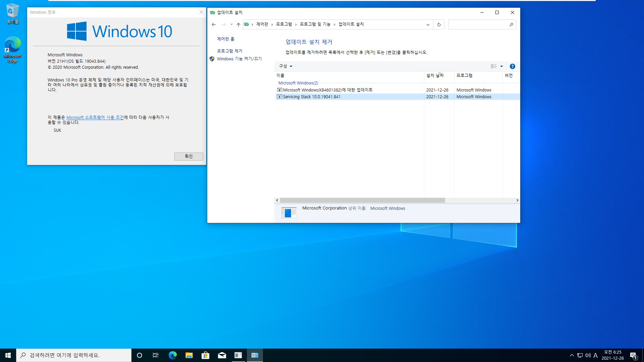
Task: Go to 제어판 홈 link
Action: (x=225, y=39)
